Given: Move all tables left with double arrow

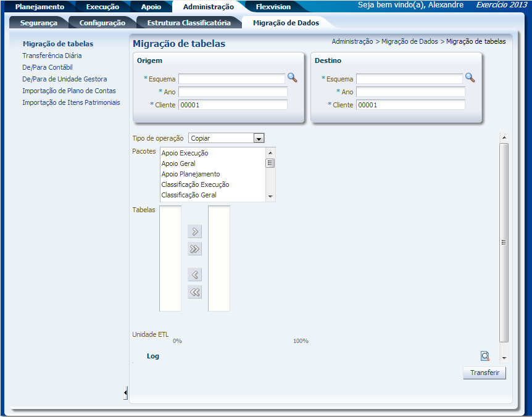Looking at the screenshot, I should 195,292.
